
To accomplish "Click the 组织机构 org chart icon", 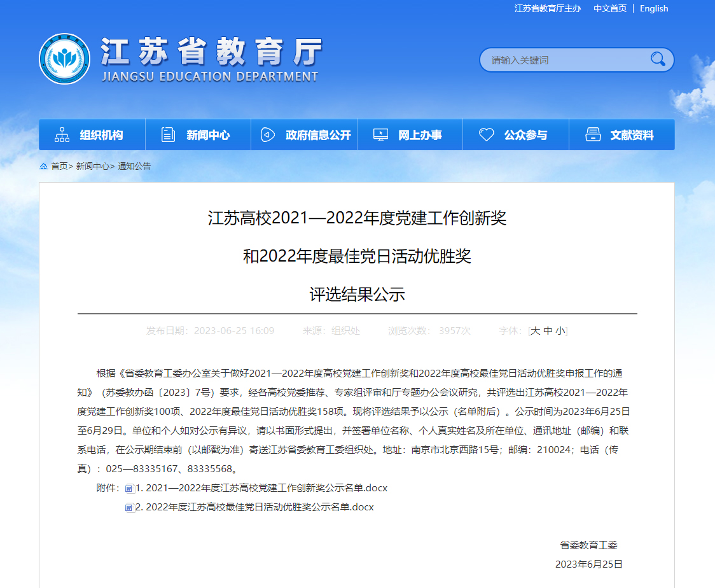I will pos(62,135).
